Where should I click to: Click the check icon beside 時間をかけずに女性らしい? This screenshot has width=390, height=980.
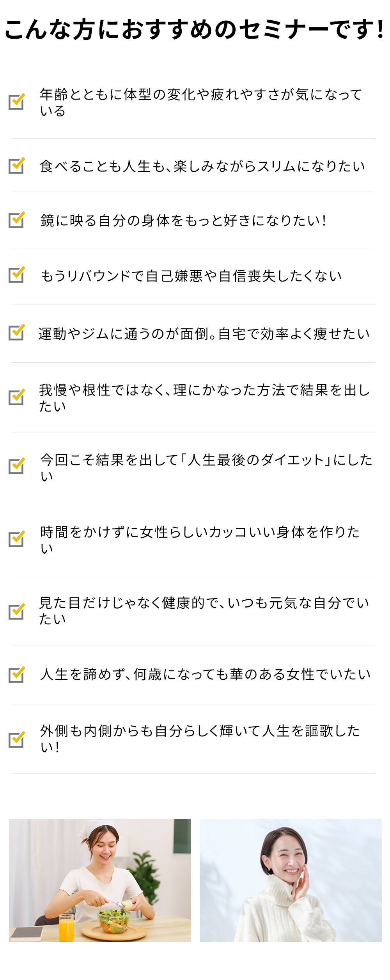[x=17, y=539]
